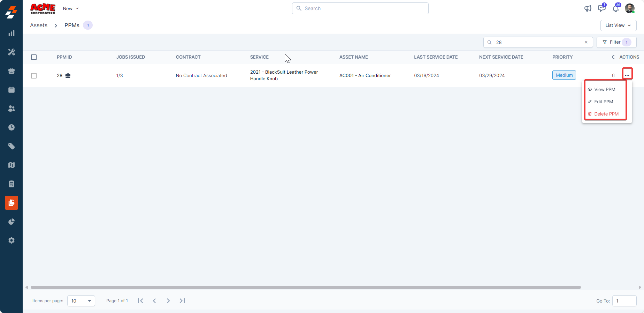
Task: Click the Filter button
Action: (616, 42)
